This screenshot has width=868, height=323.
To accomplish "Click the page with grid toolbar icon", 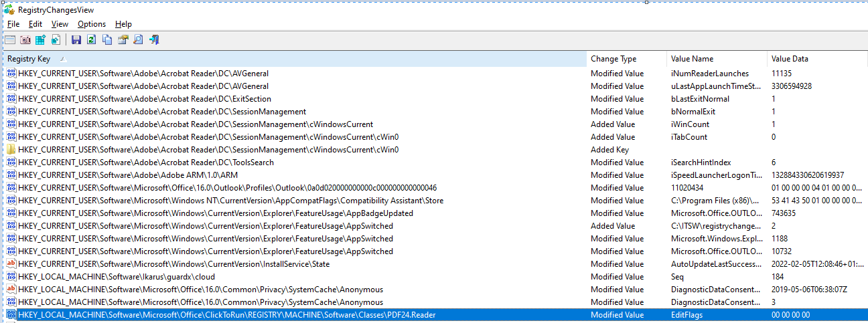I will coord(56,40).
